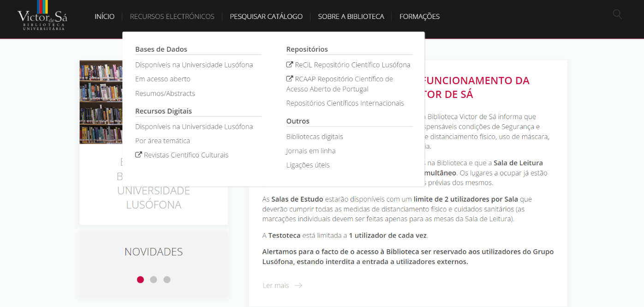Open the Recursos Electrónicos menu
This screenshot has width=644, height=307.
point(172,17)
